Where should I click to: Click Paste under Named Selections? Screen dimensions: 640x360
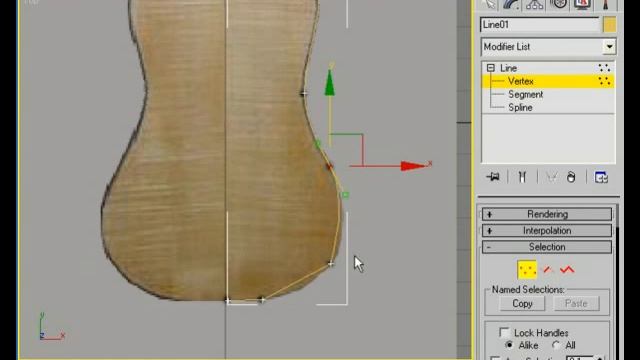pos(576,304)
